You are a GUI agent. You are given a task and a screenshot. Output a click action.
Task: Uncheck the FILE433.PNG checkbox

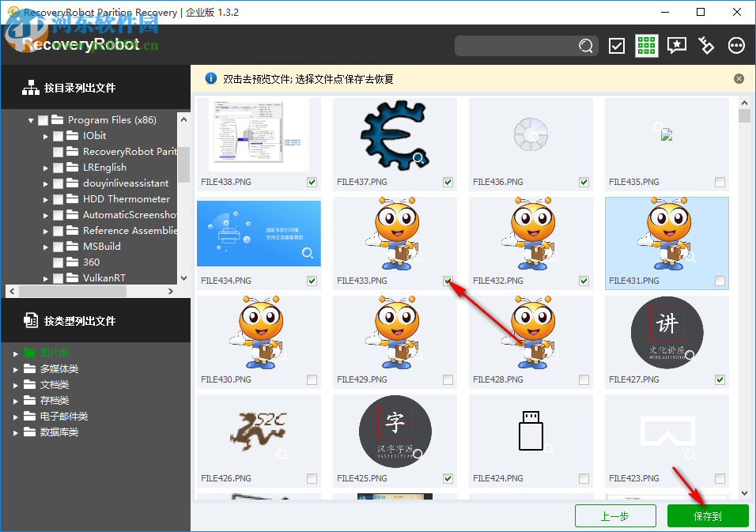448,281
